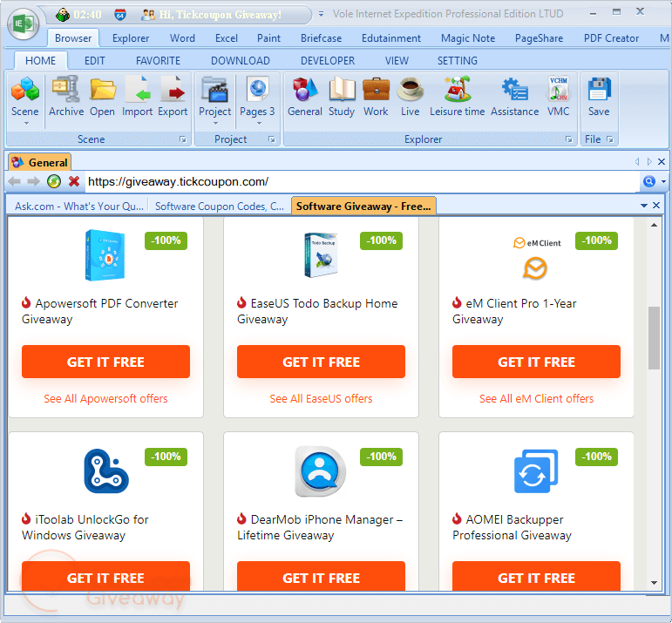The height and width of the screenshot is (623, 672).
Task: Click the iToolab UnlockGo logo
Action: tap(105, 471)
